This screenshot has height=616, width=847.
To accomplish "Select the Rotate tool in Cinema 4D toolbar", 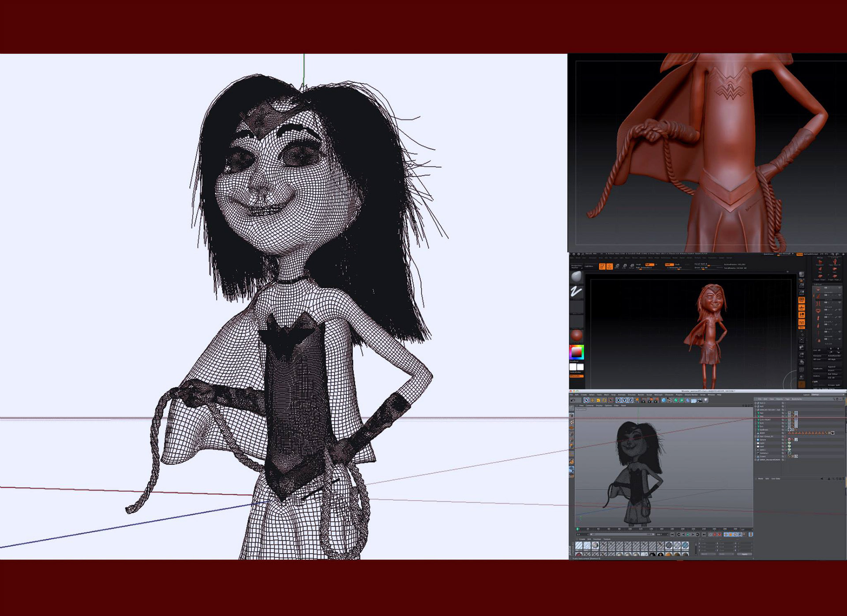I will (x=604, y=400).
